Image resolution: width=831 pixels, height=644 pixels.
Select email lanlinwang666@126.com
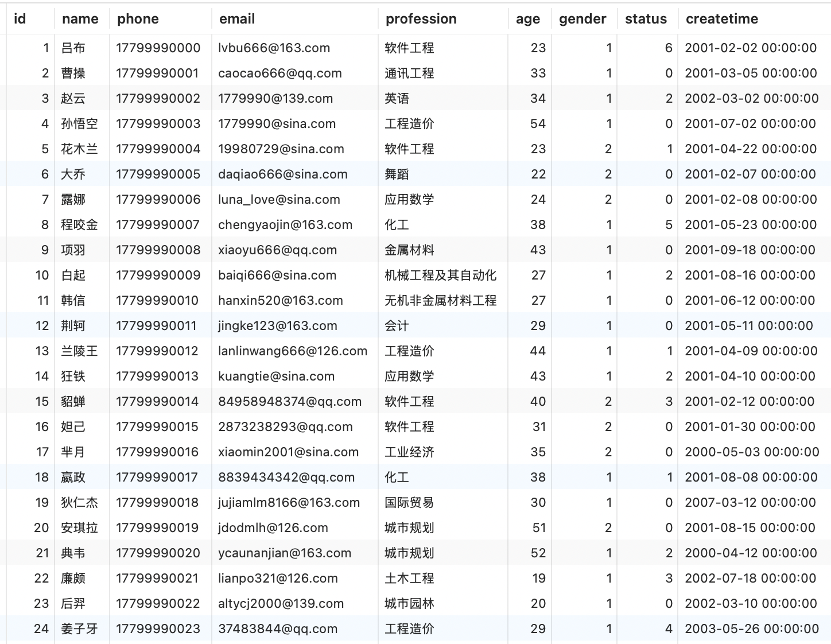pyautogui.click(x=293, y=351)
